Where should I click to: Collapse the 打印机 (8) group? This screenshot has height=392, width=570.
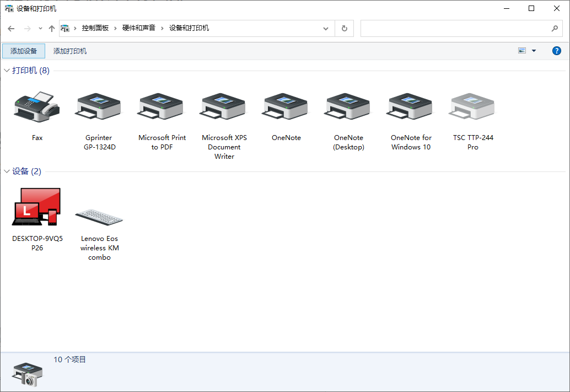coord(7,71)
